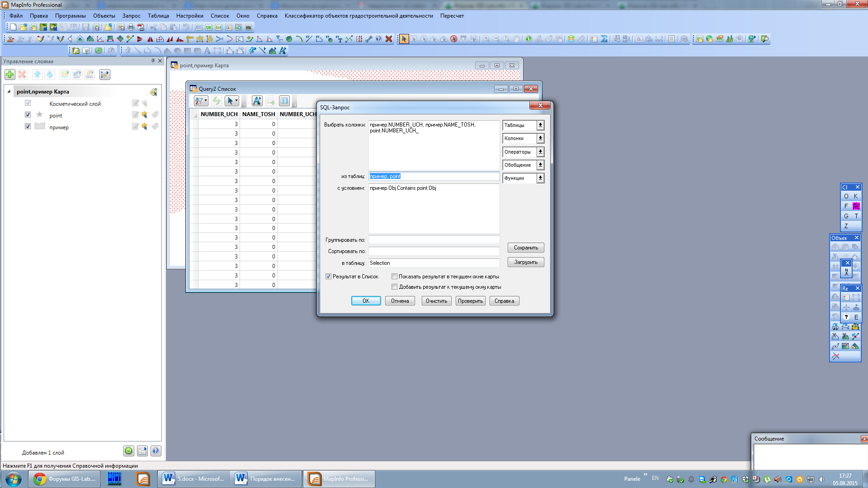Click the Move Layer Up arrow icon

[37, 75]
